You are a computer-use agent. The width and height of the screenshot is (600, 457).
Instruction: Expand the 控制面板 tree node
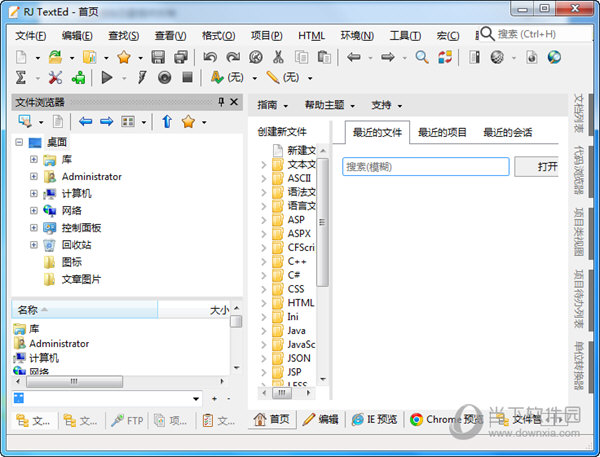pos(34,228)
